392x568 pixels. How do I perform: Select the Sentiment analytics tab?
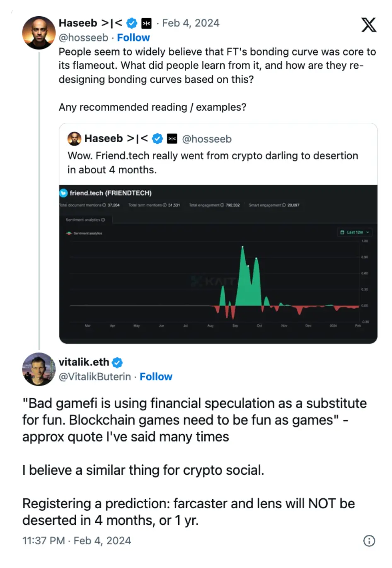(x=85, y=220)
